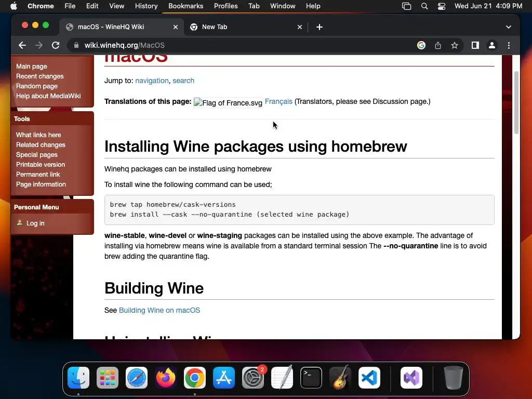The image size is (532, 399).
Task: Open the File menu
Action: pyautogui.click(x=70, y=6)
